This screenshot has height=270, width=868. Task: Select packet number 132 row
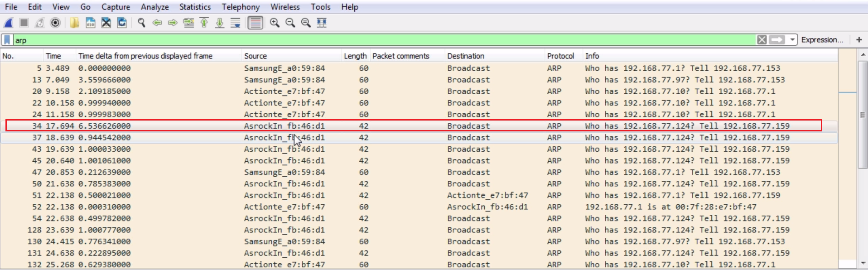tap(419, 264)
